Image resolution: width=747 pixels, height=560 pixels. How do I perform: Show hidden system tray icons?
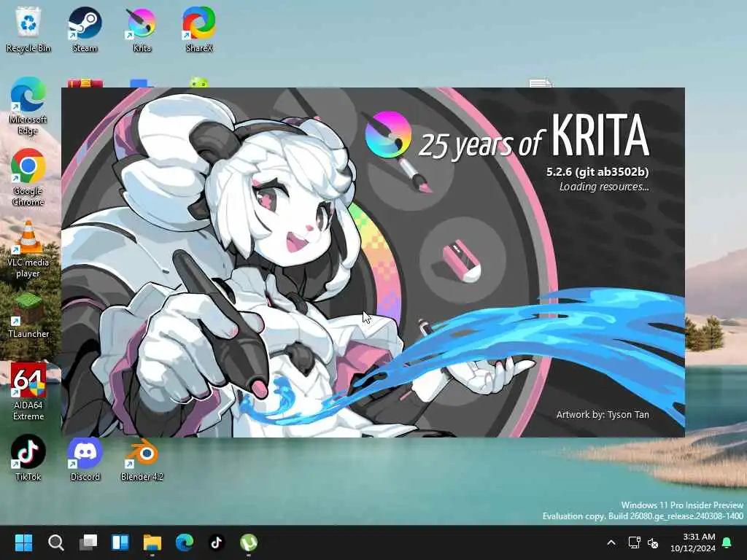tap(611, 542)
